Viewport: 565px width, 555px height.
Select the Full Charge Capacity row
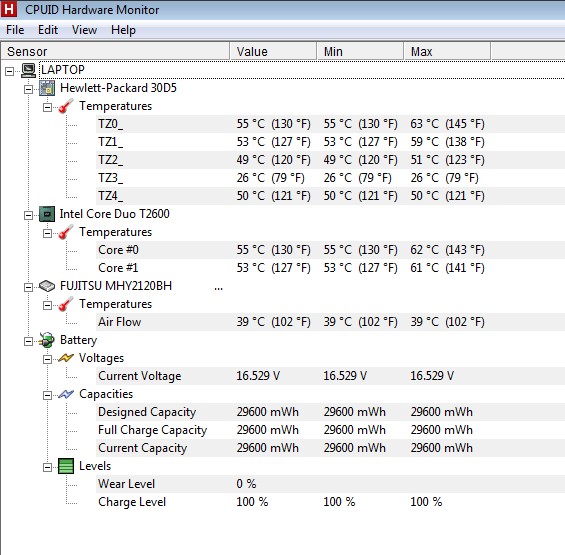(x=330, y=430)
